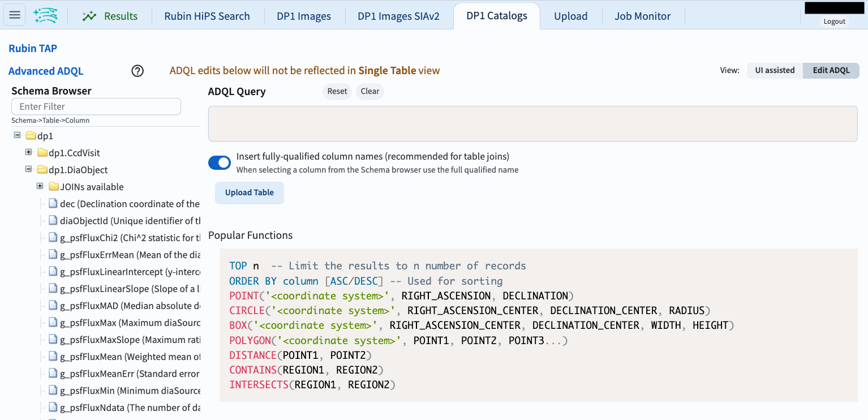
Task: Click the Upload Table button
Action: coord(249,192)
